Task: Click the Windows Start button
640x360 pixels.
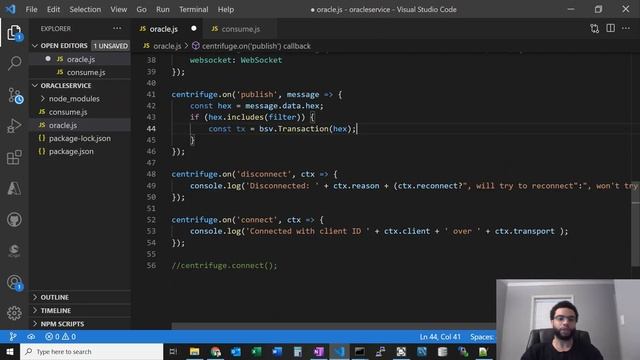Action: (10, 351)
